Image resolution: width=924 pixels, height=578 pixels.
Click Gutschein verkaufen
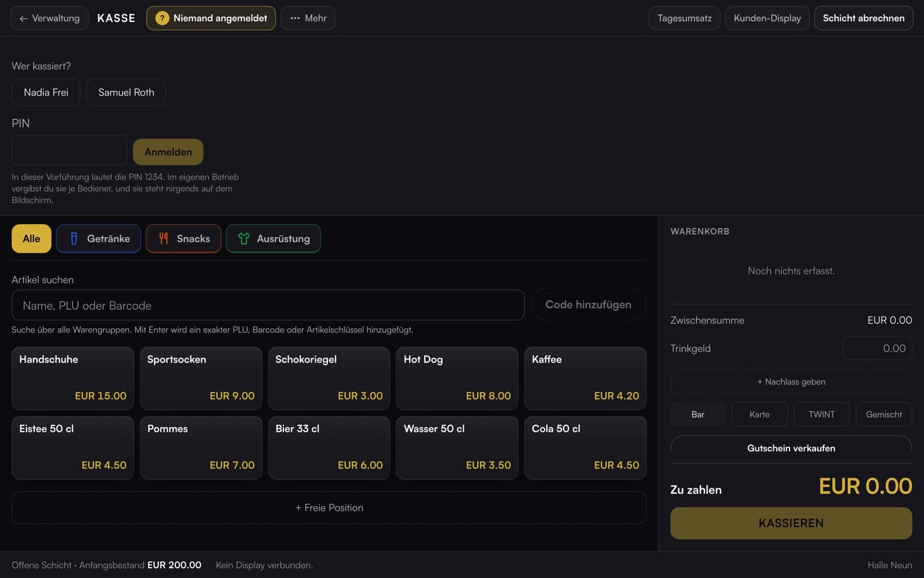tap(791, 447)
